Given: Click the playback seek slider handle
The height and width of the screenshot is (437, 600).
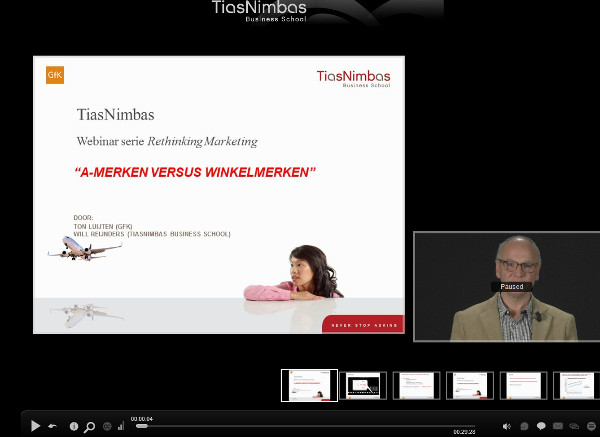Looking at the screenshot, I should [x=142, y=426].
